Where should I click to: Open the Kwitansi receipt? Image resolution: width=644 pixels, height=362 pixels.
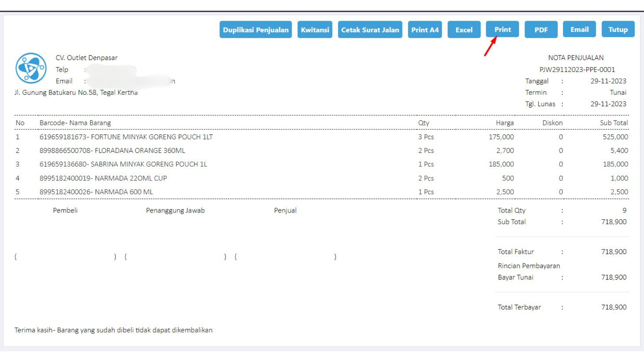click(x=315, y=29)
